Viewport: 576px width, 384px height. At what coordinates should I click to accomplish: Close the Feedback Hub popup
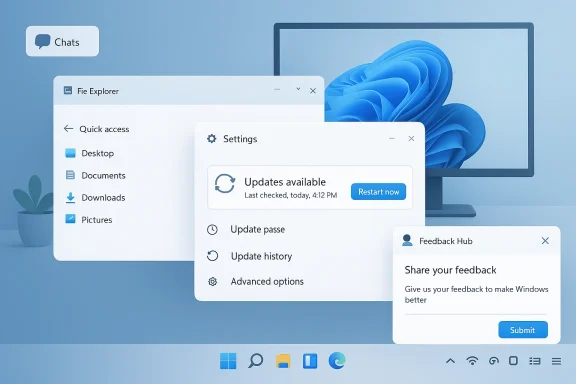(545, 241)
